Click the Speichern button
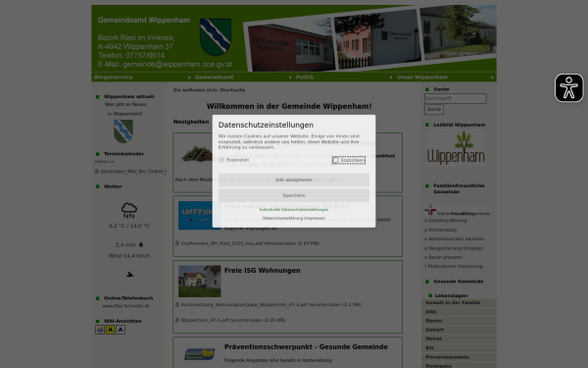588x368 pixels. point(294,195)
